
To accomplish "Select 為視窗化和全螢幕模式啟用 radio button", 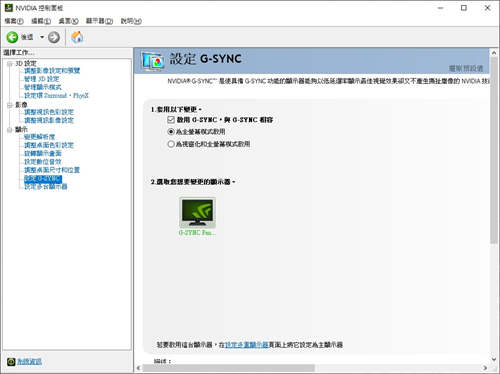I will [171, 144].
